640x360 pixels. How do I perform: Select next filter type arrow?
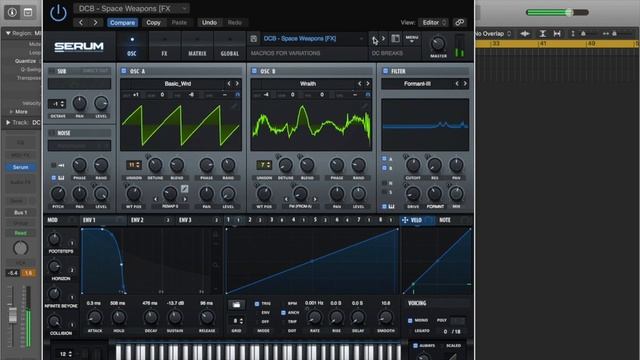[465, 84]
